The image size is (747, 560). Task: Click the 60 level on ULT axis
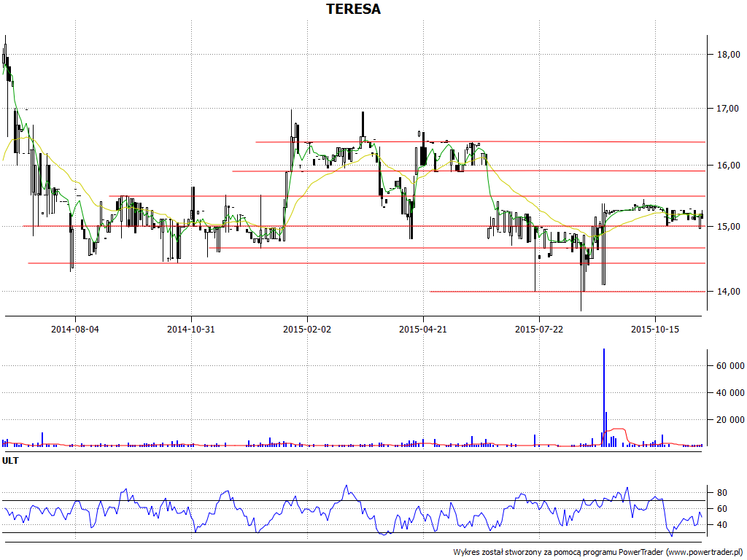pyautogui.click(x=721, y=509)
